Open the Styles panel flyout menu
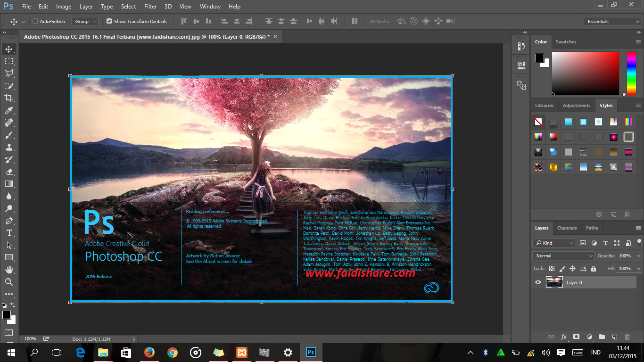 [x=638, y=106]
